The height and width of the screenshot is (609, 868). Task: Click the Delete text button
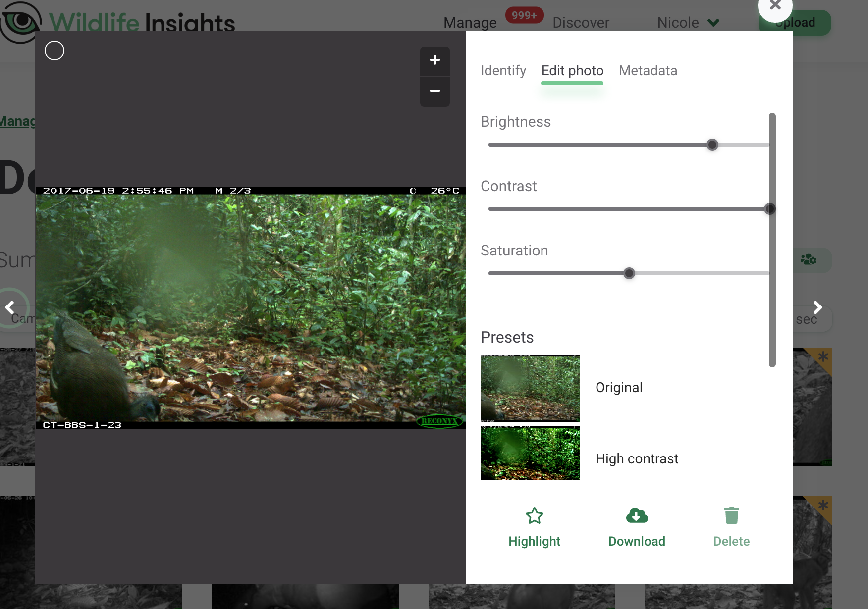(x=732, y=541)
